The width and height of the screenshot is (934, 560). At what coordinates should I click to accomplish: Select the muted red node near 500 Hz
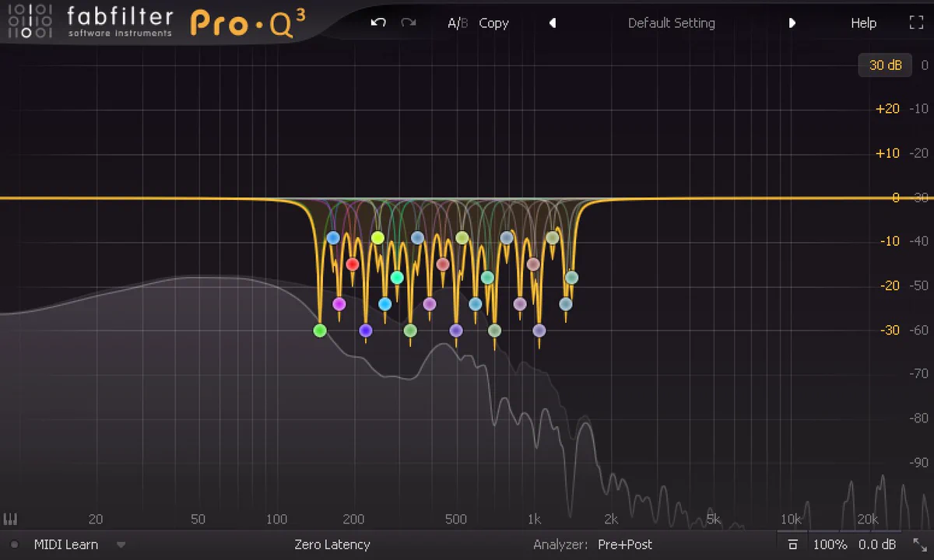tap(443, 264)
